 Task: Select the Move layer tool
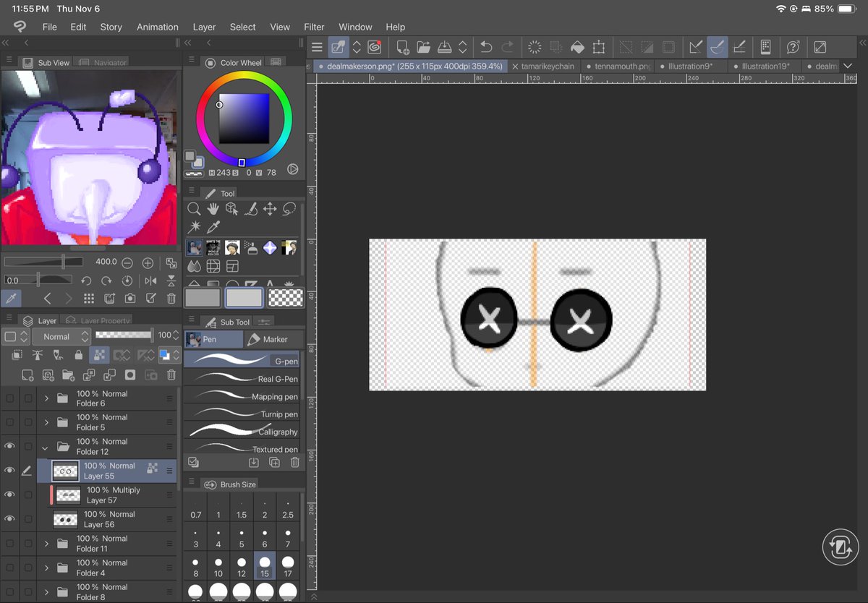[270, 209]
